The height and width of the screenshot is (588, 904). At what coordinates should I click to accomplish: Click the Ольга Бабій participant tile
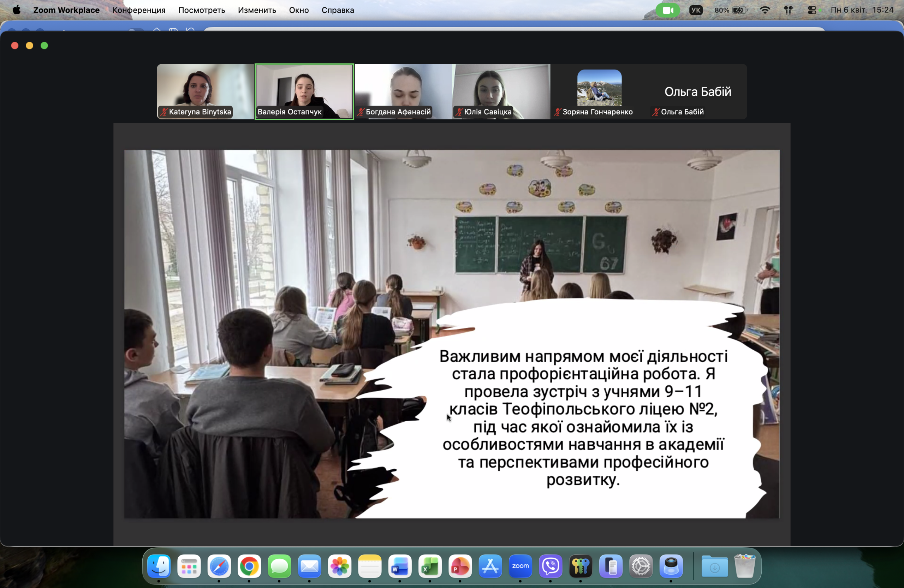[x=697, y=91]
